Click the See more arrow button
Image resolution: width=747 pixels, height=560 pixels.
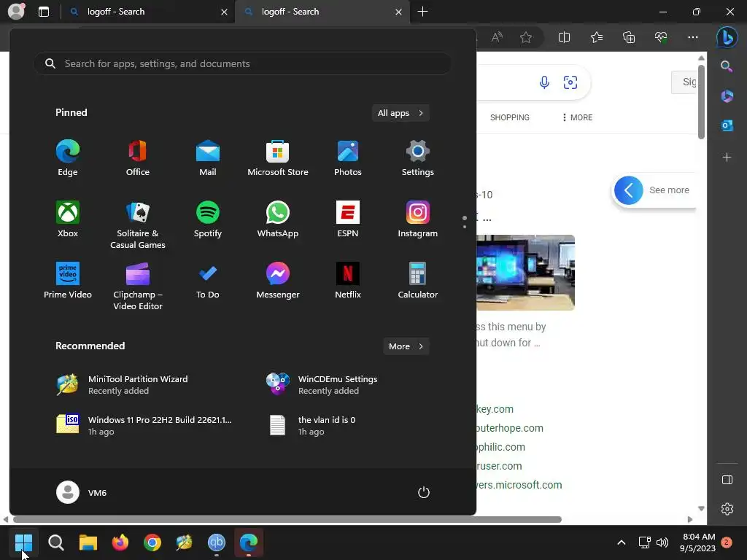pos(628,190)
